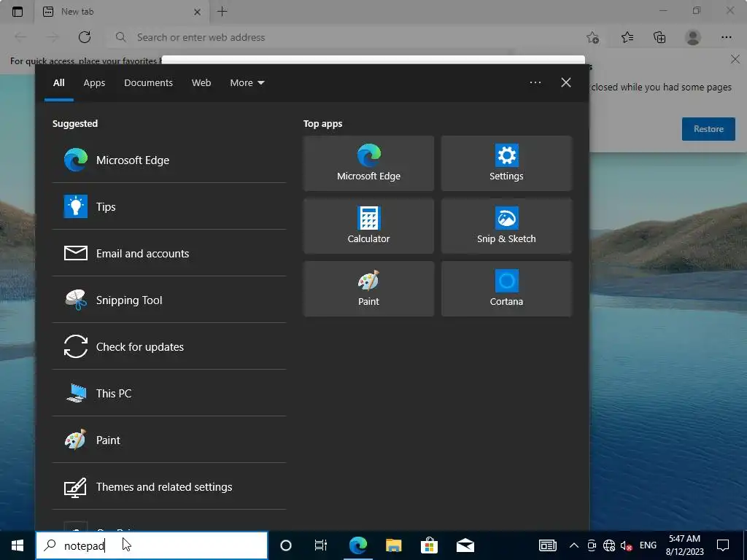Click the muted volume tray icon
747x560 pixels.
point(626,545)
